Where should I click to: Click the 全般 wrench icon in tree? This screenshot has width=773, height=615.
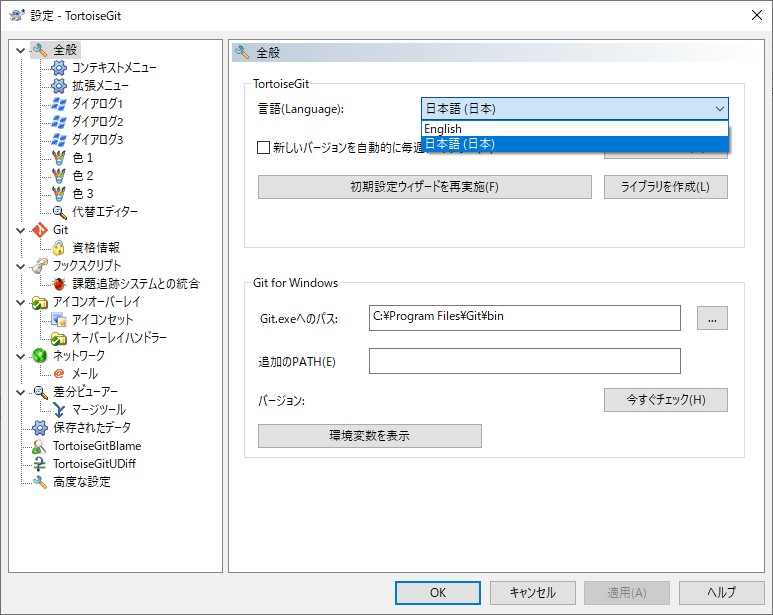point(39,50)
